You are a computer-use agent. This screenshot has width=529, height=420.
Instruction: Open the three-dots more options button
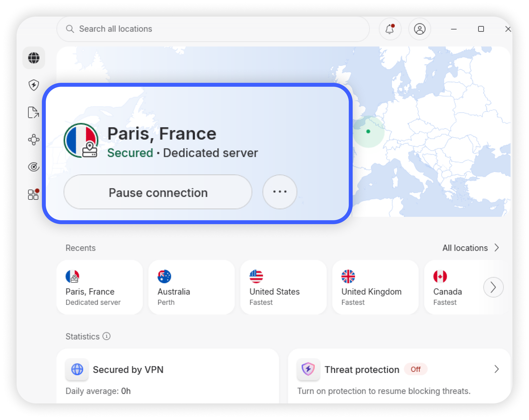pyautogui.click(x=280, y=192)
